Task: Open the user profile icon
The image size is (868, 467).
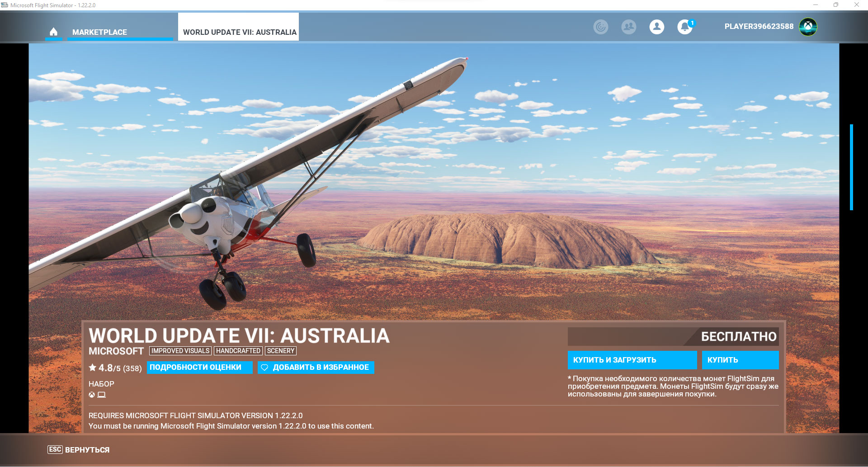Action: coord(656,27)
